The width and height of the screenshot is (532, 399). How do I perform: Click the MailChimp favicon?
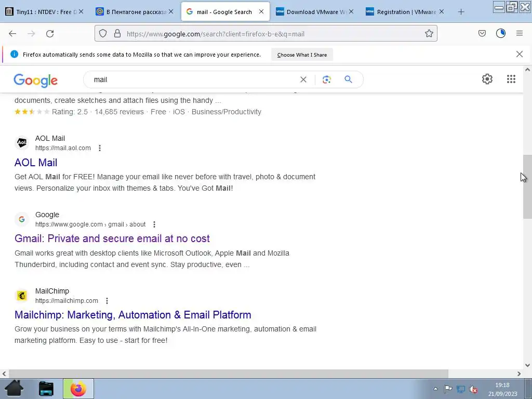[x=22, y=296]
